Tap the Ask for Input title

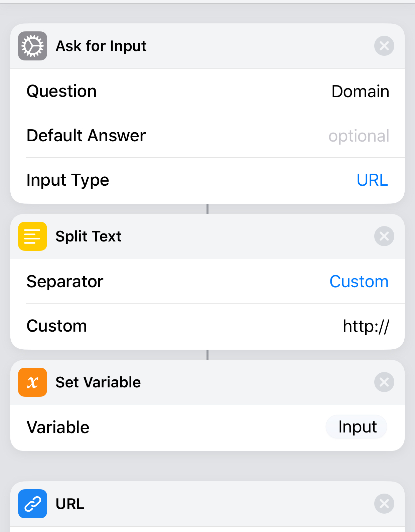coord(101,46)
